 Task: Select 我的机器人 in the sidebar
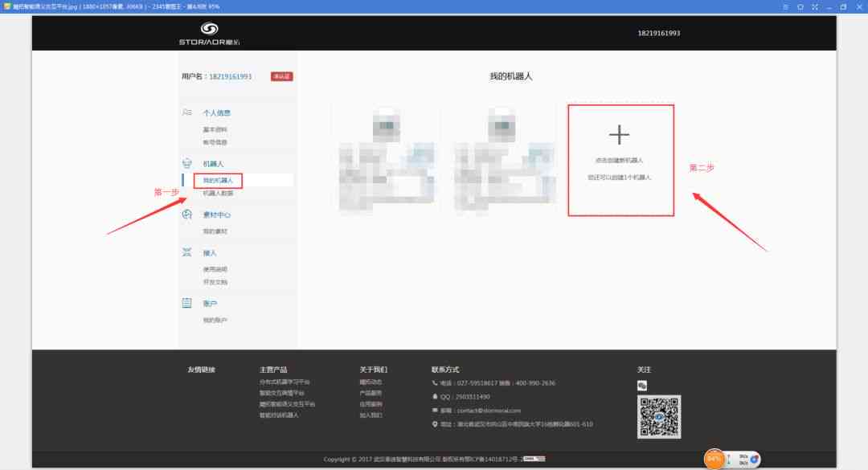pyautogui.click(x=218, y=181)
